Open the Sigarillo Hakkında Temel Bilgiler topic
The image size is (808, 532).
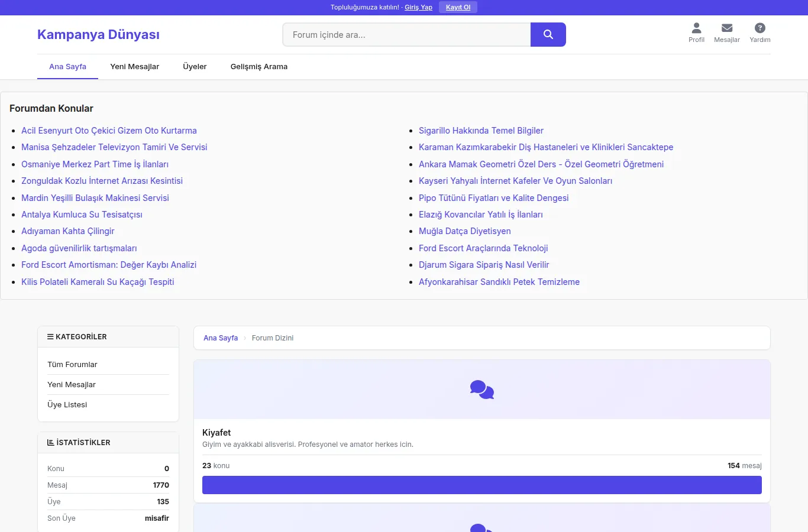pos(481,131)
